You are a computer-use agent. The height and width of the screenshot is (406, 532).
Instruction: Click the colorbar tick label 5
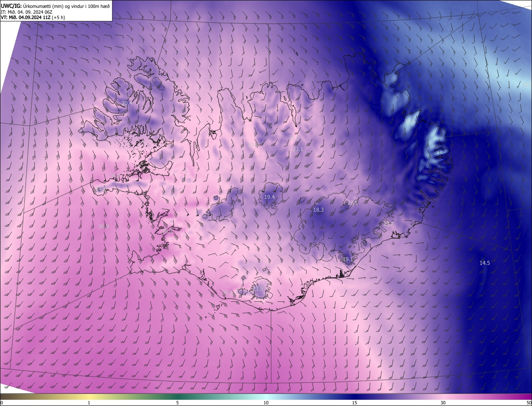click(x=177, y=403)
